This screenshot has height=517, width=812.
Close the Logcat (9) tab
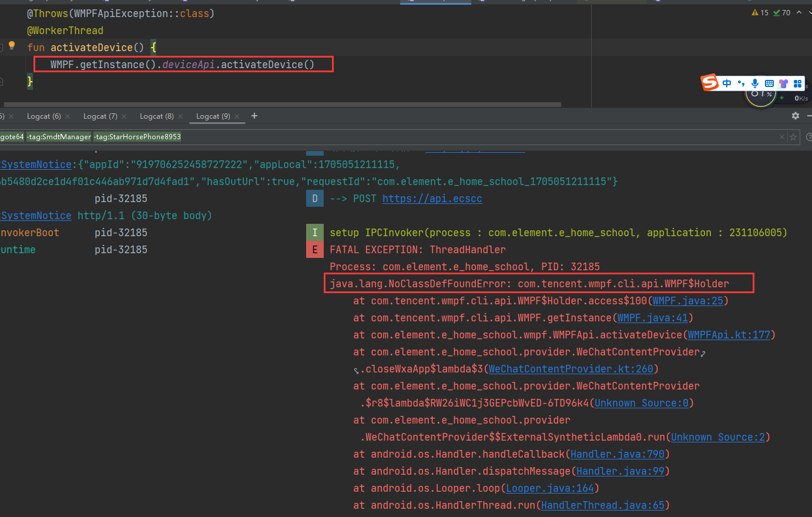pyautogui.click(x=237, y=116)
